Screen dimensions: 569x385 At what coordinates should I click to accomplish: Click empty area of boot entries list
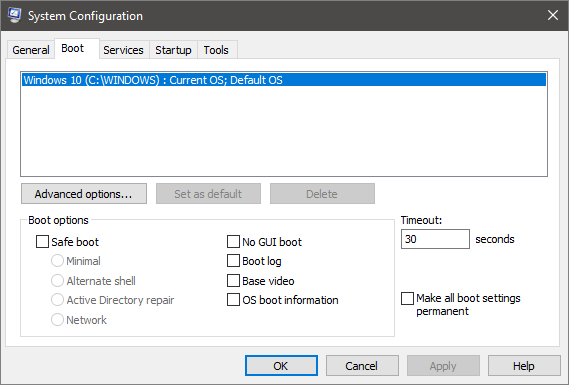click(x=284, y=131)
